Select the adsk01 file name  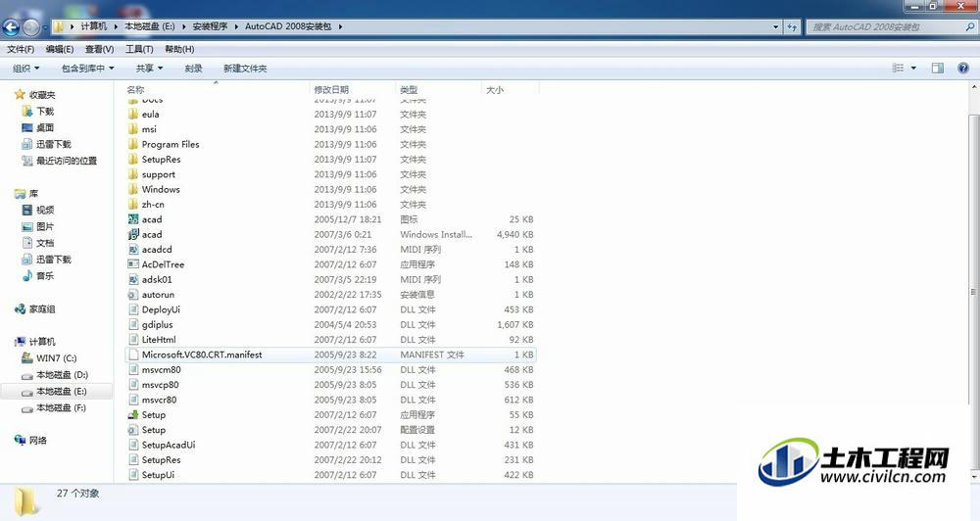[x=157, y=279]
